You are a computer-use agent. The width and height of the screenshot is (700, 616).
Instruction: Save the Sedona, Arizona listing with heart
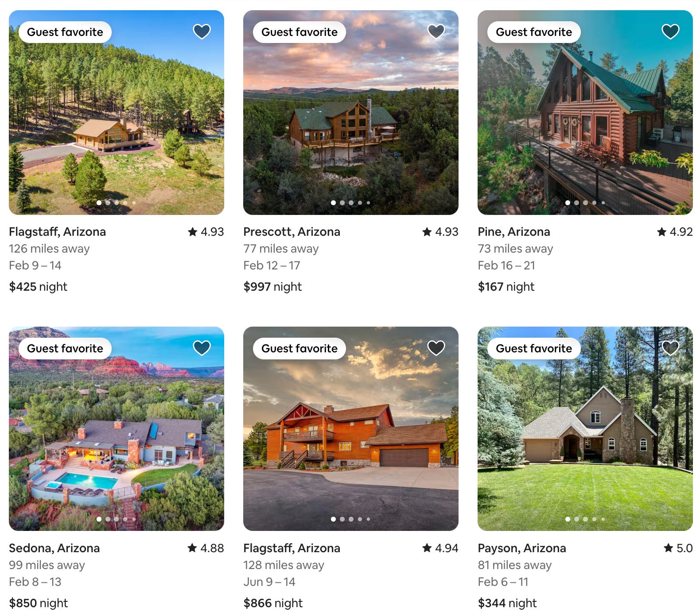point(202,348)
